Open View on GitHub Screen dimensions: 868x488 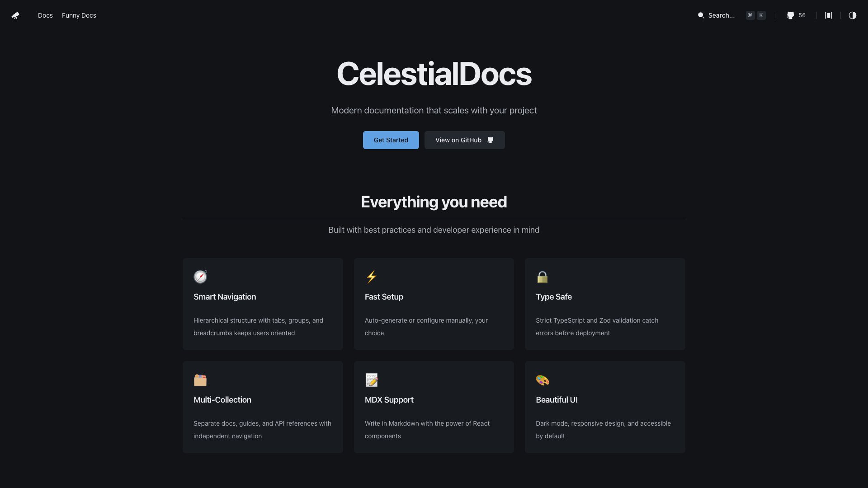(464, 140)
